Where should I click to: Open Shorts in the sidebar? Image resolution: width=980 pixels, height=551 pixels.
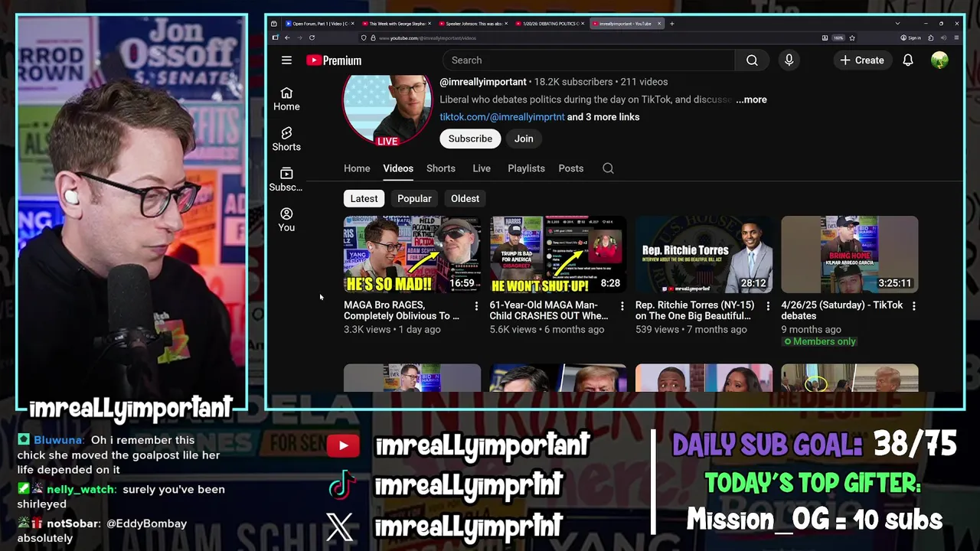pos(286,139)
